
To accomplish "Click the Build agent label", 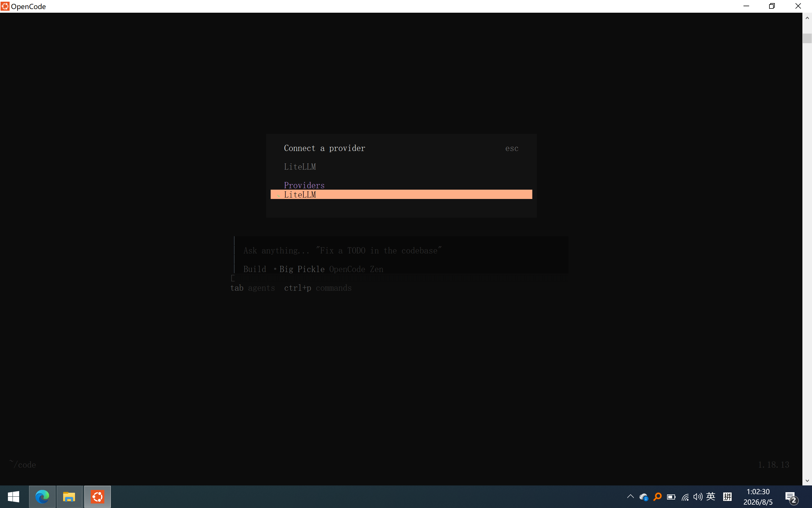I will pos(255,269).
